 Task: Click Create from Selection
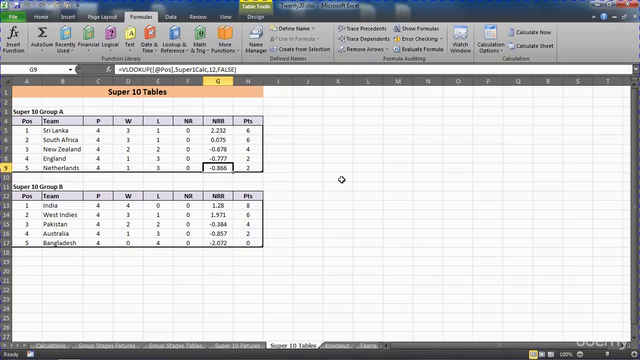[300, 49]
